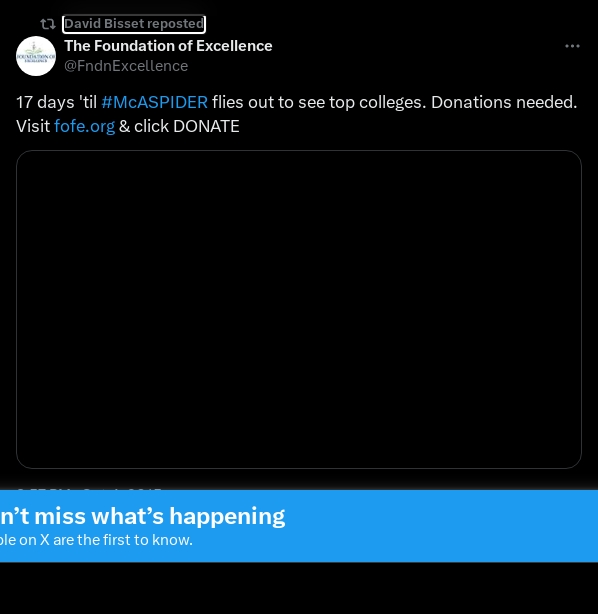598x614 pixels.
Task: Follow the #McASPIDER hashtag
Action: [x=154, y=103]
